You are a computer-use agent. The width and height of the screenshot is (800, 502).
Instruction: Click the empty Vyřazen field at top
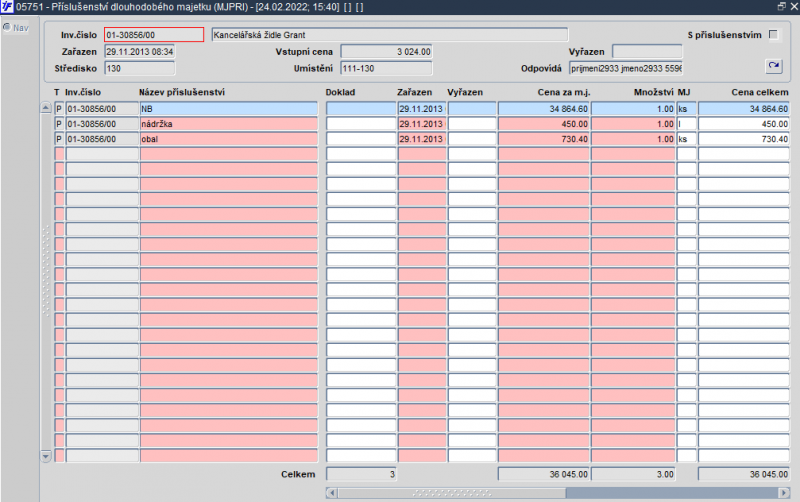[646, 51]
